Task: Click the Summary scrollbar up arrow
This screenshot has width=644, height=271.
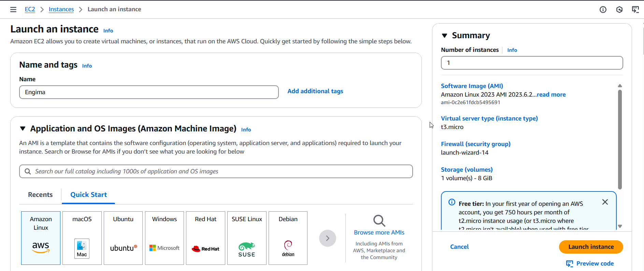Action: [620, 86]
